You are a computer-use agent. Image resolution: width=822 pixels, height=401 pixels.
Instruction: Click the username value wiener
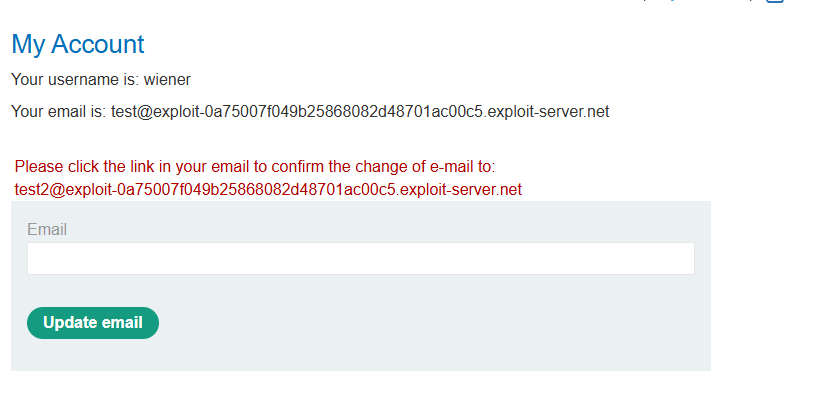click(167, 79)
